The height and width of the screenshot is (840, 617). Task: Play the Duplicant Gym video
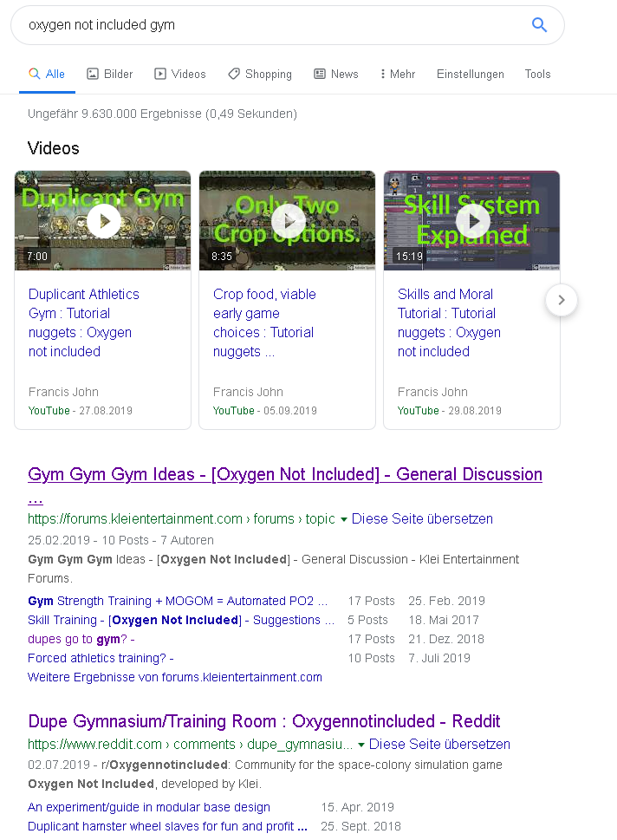[x=103, y=221]
